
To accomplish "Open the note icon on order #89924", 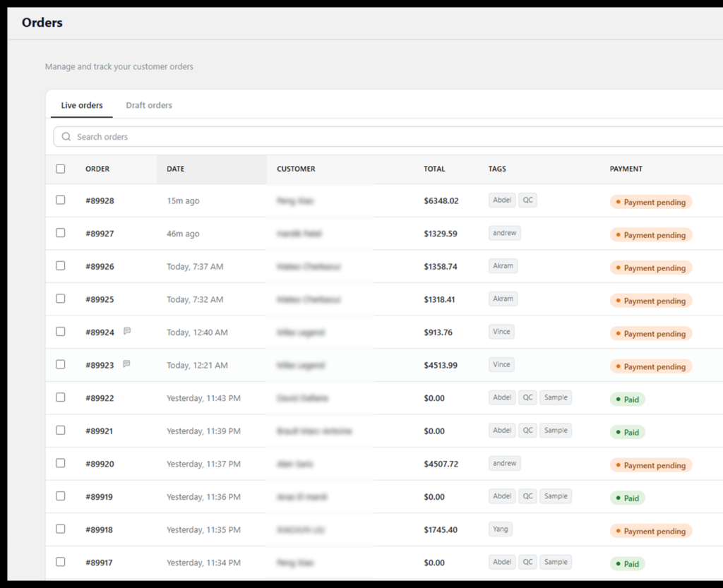I will pyautogui.click(x=127, y=331).
